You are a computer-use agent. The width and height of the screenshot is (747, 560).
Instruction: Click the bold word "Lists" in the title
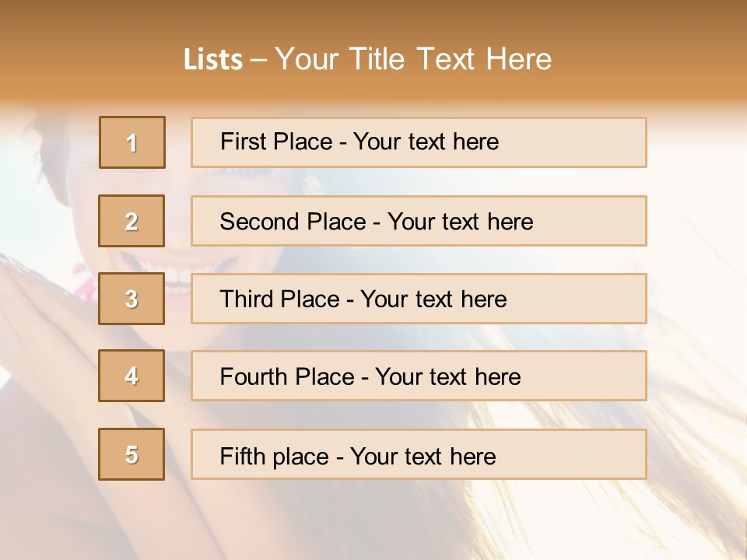(212, 59)
